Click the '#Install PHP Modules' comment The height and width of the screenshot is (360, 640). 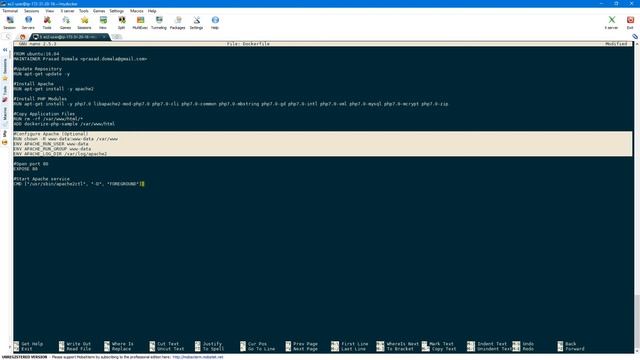coord(40,99)
